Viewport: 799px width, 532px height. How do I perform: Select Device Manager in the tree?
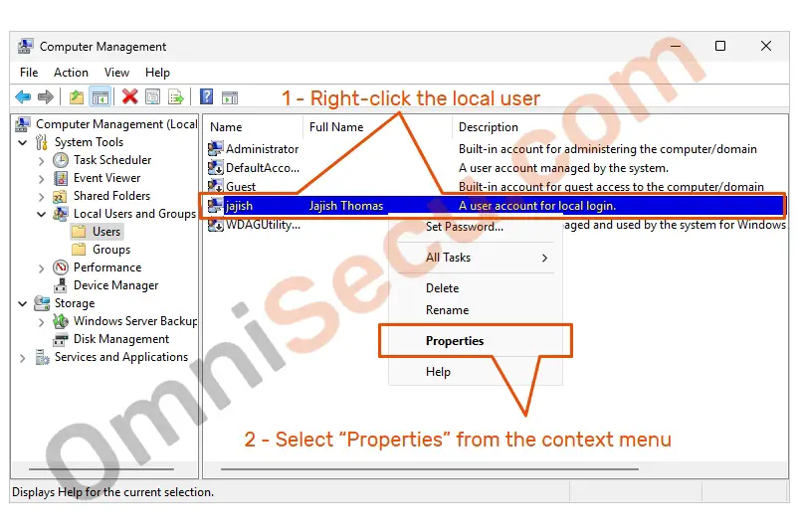point(106,285)
